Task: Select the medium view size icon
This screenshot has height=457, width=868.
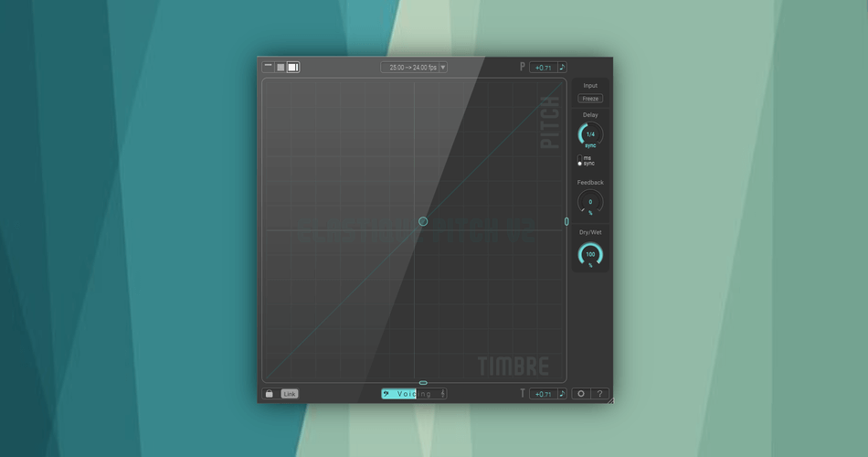Action: pos(281,67)
